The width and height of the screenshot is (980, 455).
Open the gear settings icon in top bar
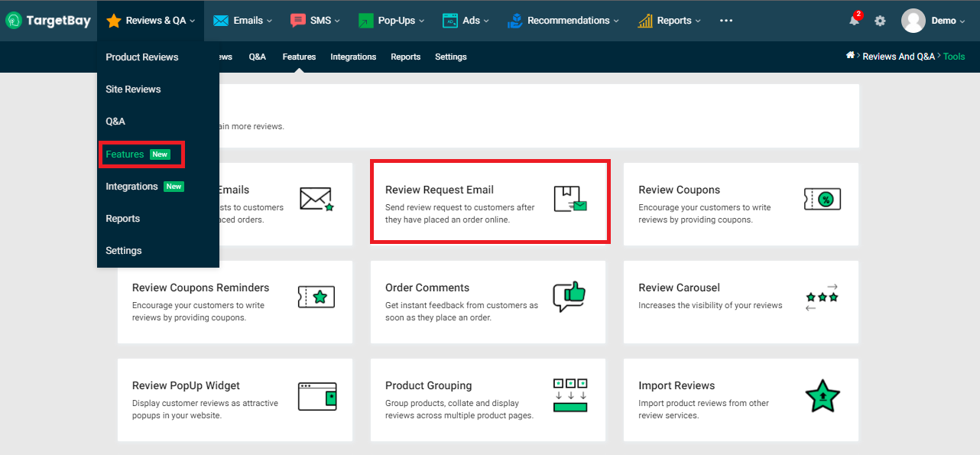click(x=880, y=21)
